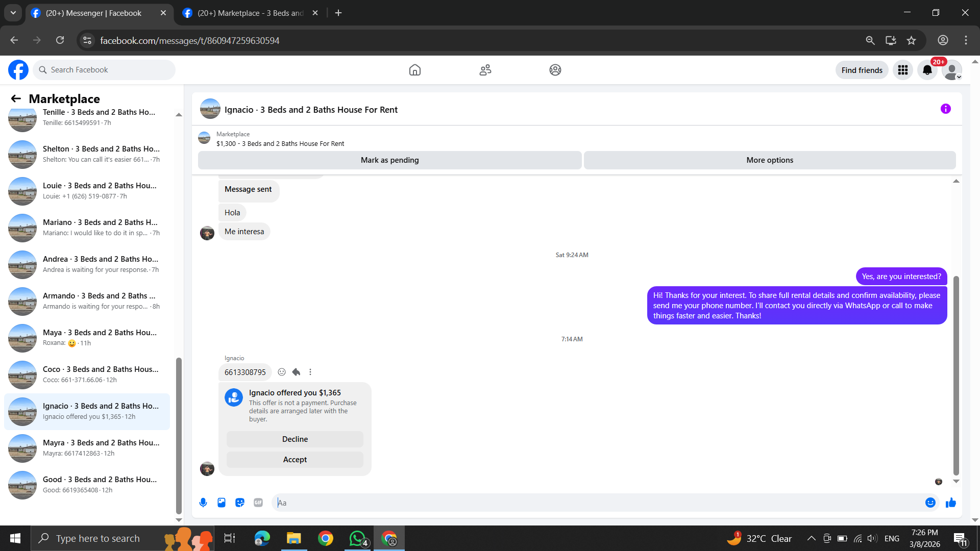Open the GIF picker icon
980x551 pixels.
pos(258,503)
